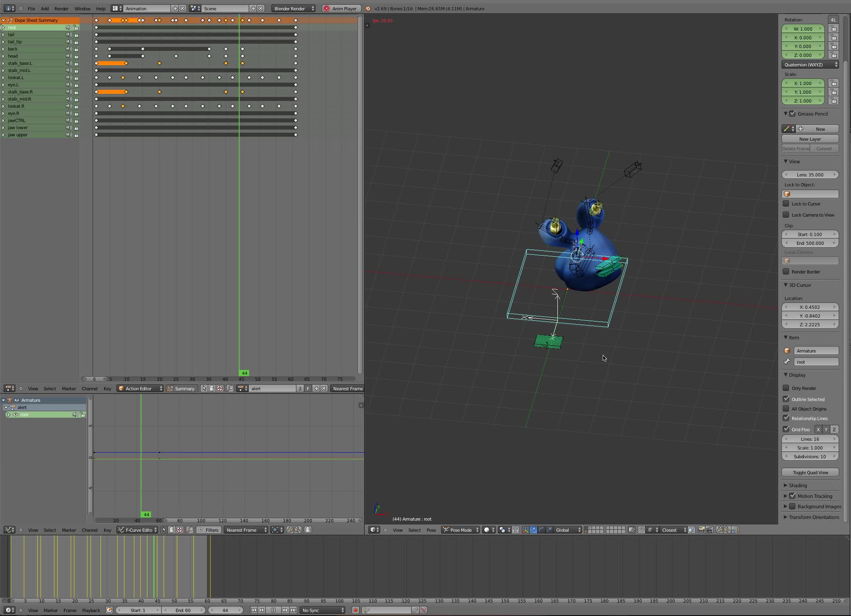Open the Global orientation dropdown

tap(568, 530)
